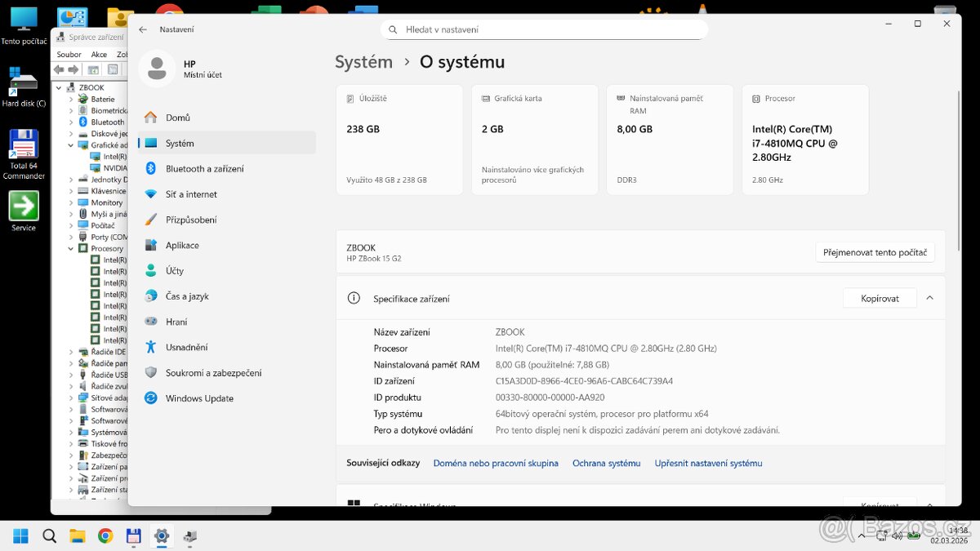Click Kopírovat button for Specifikace zařízení
Screen dimensions: 980x551
[x=880, y=298]
